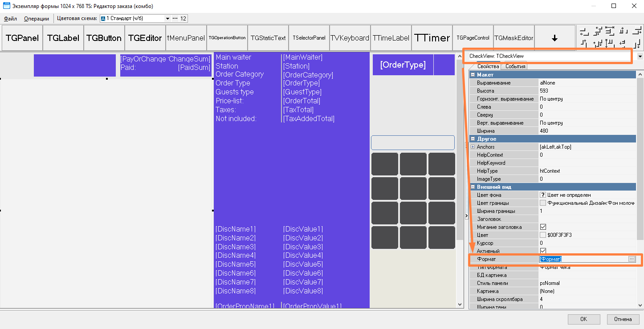Switch to the События tab
644x329 pixels.
[515, 66]
